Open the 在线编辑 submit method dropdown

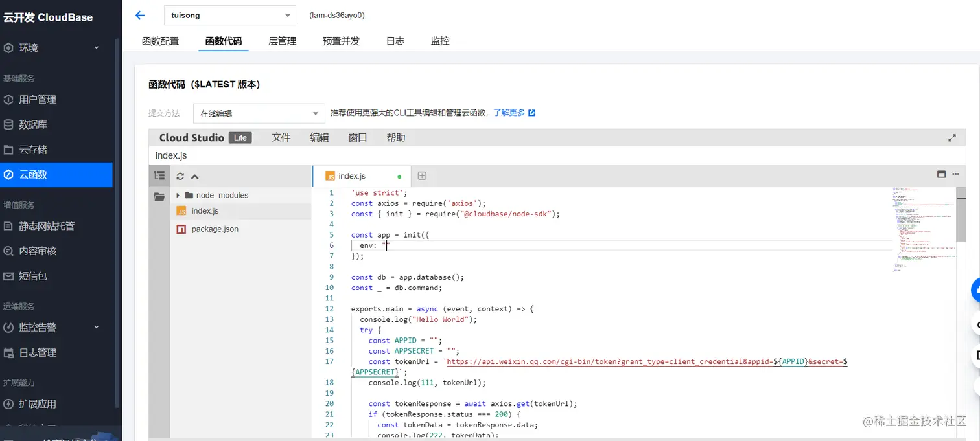(x=259, y=113)
